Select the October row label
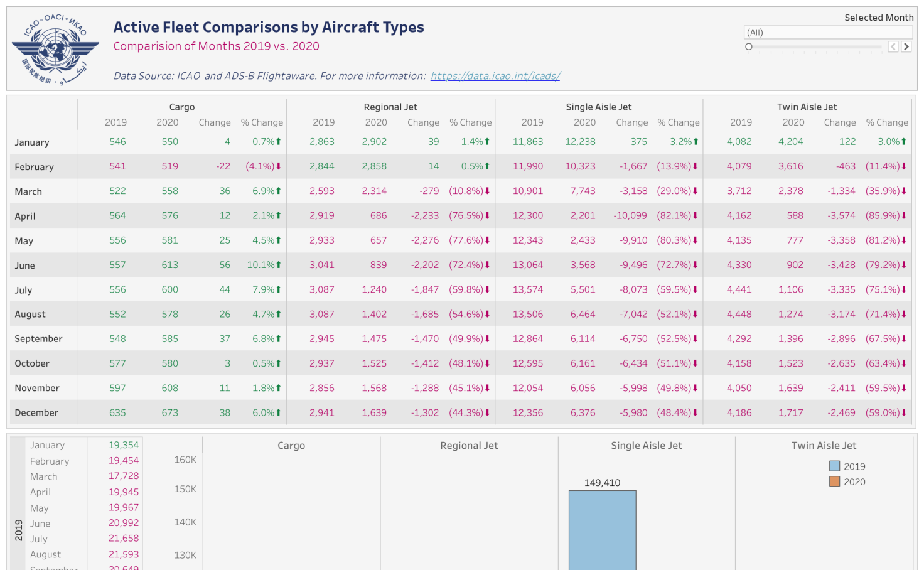This screenshot has width=924, height=570. coord(32,363)
